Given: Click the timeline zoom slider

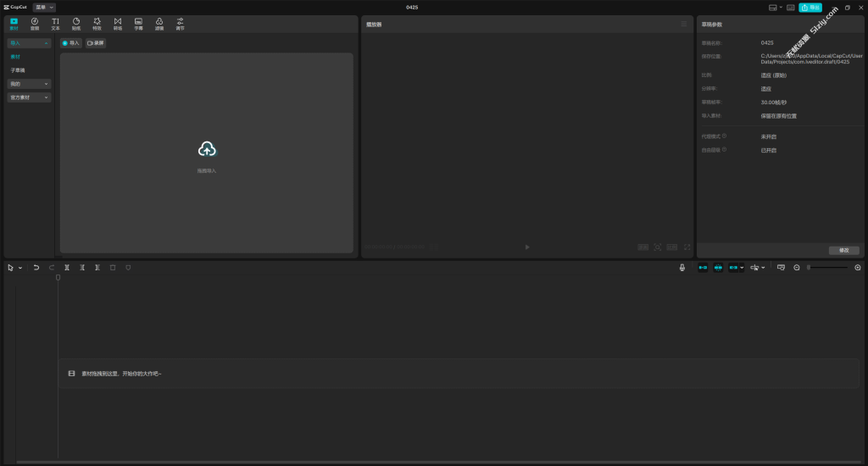Looking at the screenshot, I should coord(827,268).
